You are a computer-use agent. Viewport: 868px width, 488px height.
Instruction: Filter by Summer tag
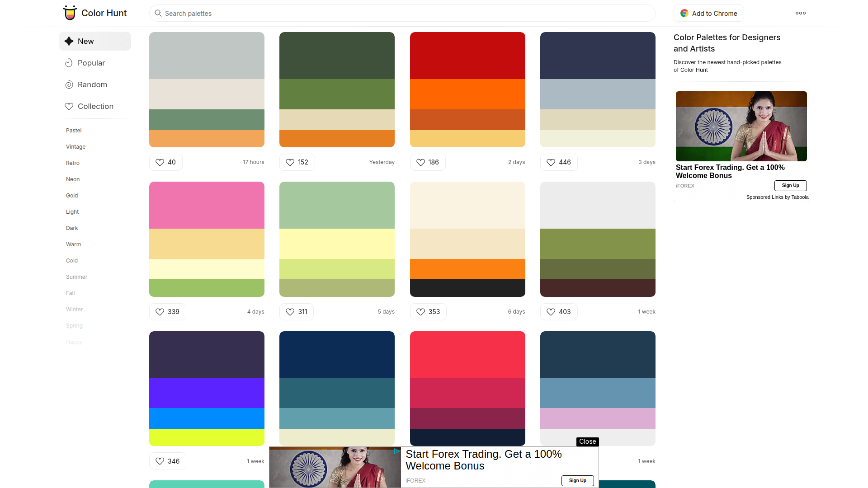pyautogui.click(x=76, y=277)
